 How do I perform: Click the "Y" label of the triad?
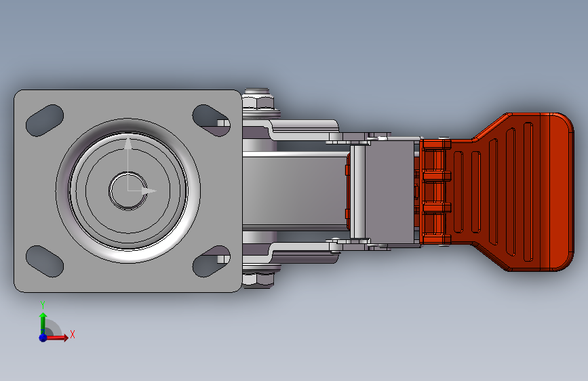pos(43,305)
